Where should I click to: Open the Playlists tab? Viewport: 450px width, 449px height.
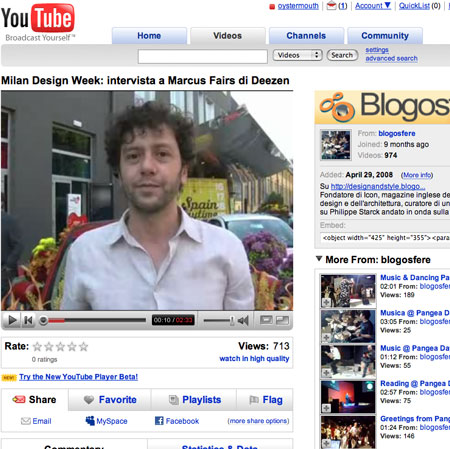(194, 399)
